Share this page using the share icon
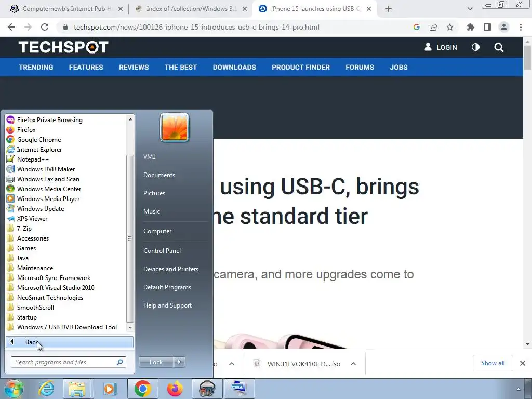This screenshot has height=399, width=532. 433,27
